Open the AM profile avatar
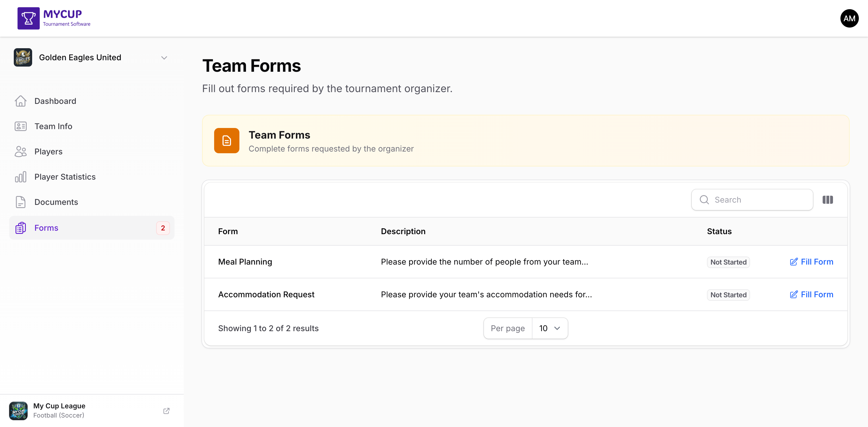868x427 pixels. [x=849, y=18]
